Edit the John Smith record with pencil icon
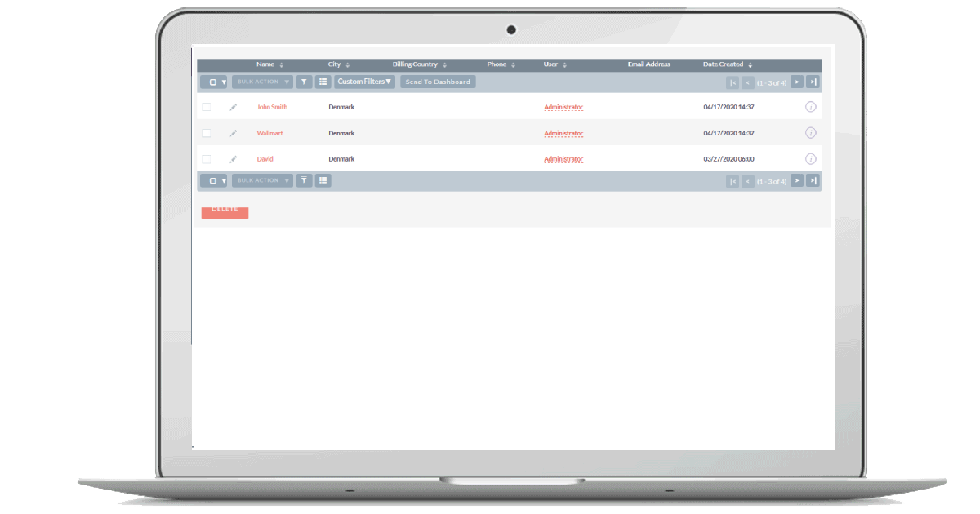The image size is (980, 514). point(234,107)
